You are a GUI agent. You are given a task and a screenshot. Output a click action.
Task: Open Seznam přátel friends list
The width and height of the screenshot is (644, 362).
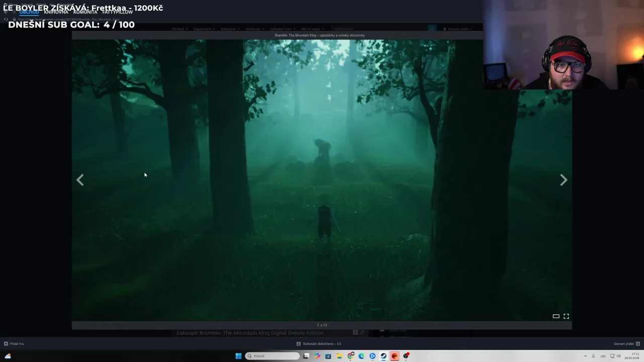pos(626,344)
